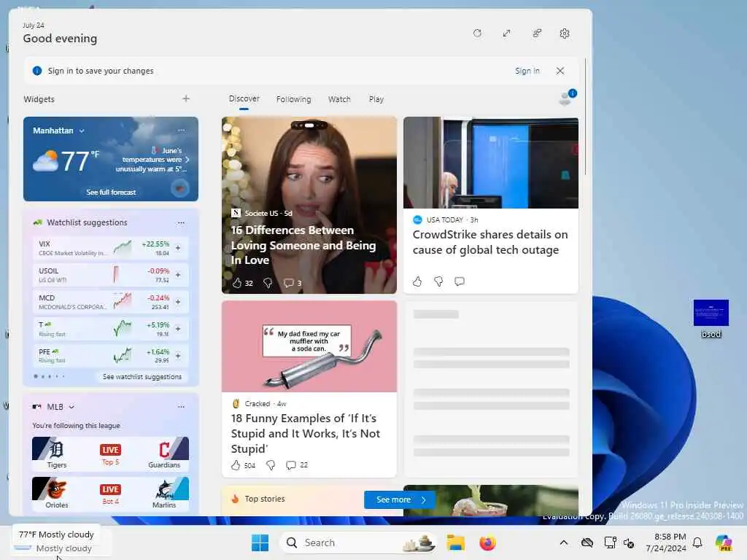
Task: Dislike the Societe US love article
Action: pos(268,283)
